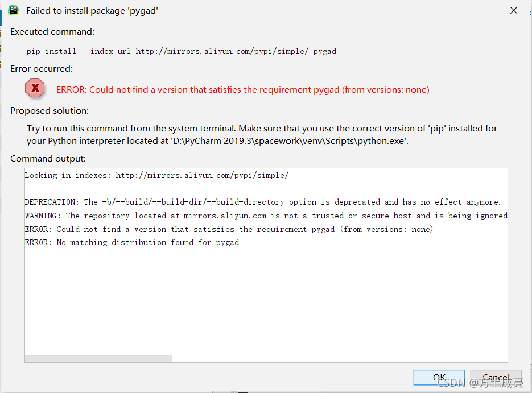Click the proposed solution paragraph
Screen dimensions: 532x393
tap(262, 135)
